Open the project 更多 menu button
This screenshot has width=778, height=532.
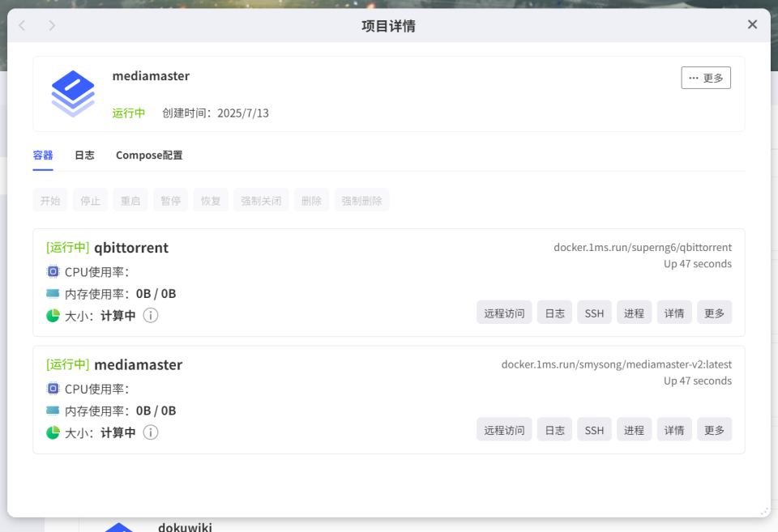(x=706, y=78)
